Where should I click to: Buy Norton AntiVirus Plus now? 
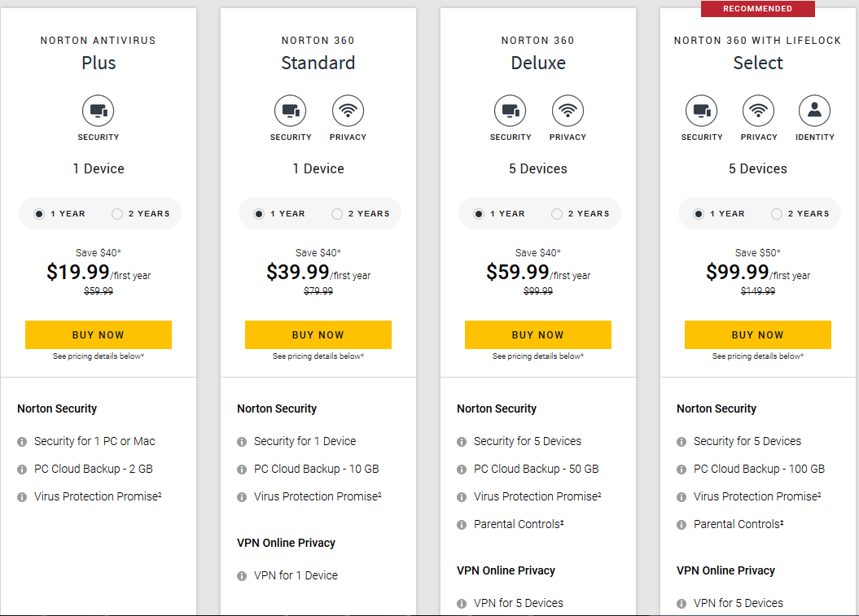(98, 334)
